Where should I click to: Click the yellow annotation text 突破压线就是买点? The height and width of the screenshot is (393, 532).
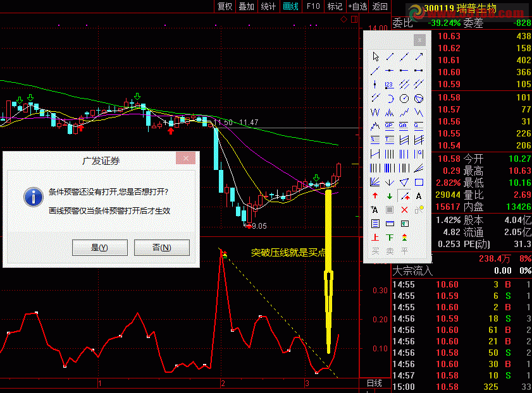pyautogui.click(x=288, y=253)
